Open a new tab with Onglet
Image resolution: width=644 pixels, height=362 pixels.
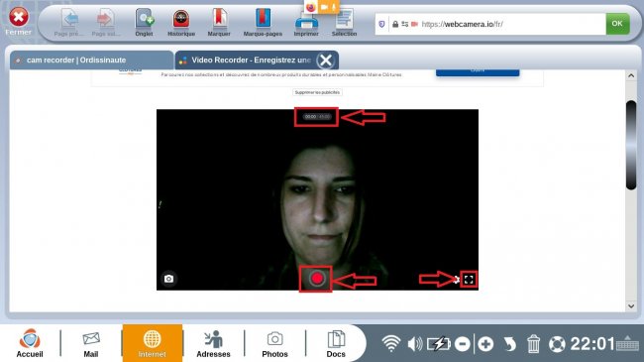[145, 23]
